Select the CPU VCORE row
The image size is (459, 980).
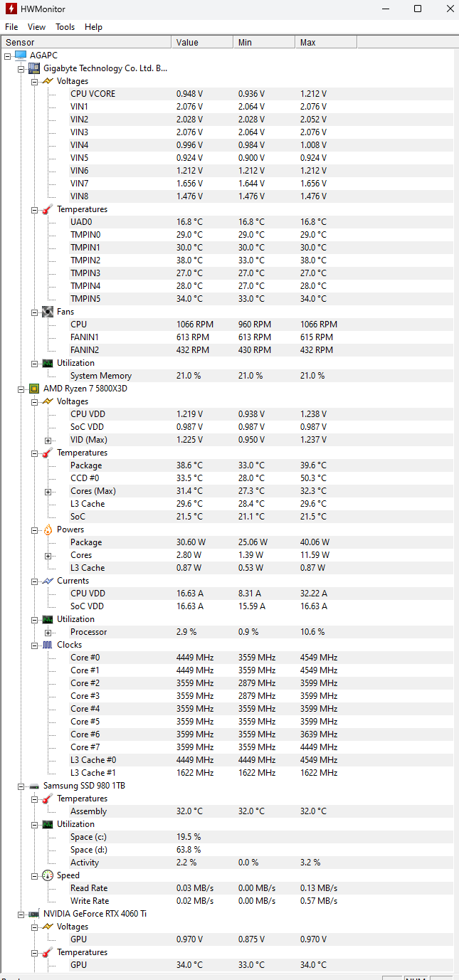(x=260, y=94)
